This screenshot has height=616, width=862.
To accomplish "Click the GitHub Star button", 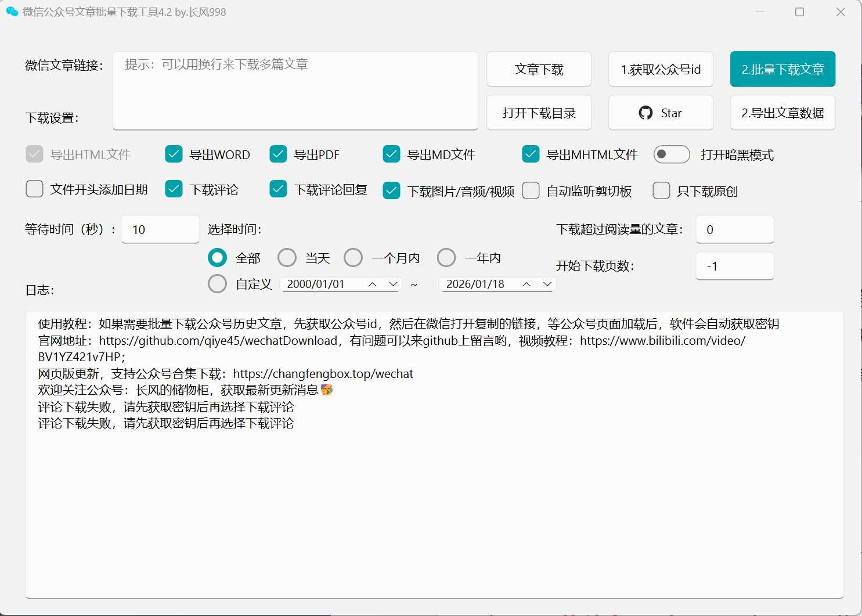I will (661, 113).
